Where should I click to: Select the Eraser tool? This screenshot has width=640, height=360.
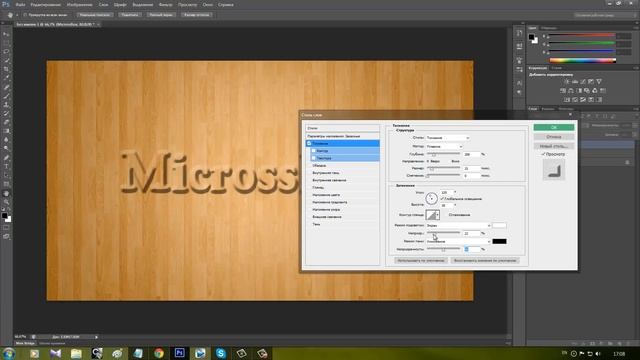[x=6, y=122]
